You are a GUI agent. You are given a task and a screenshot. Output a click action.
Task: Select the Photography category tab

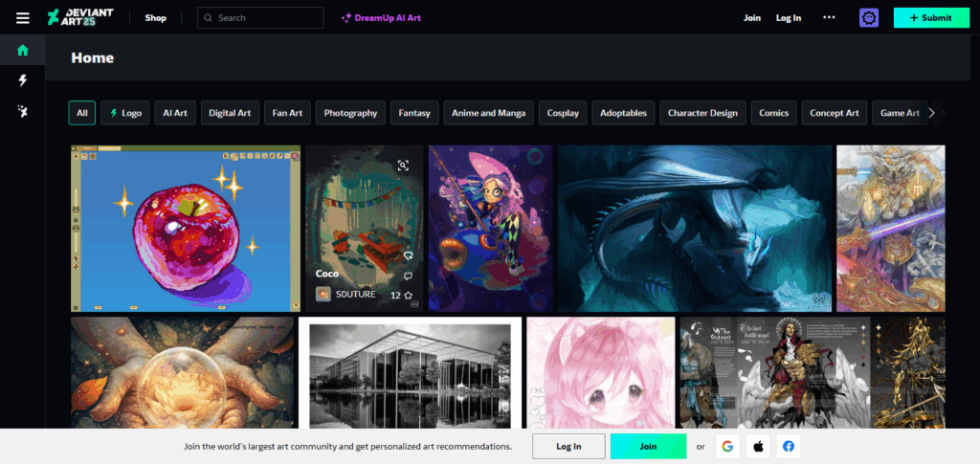click(x=350, y=113)
